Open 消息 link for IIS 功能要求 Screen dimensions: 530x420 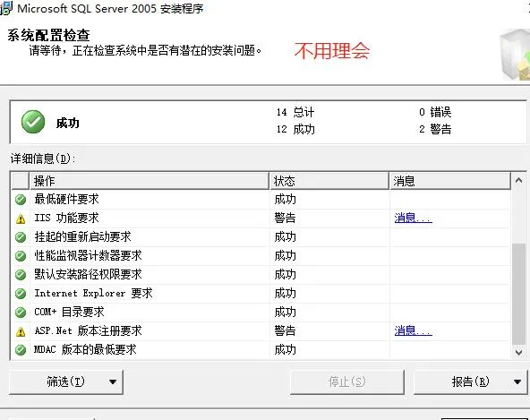(413, 218)
